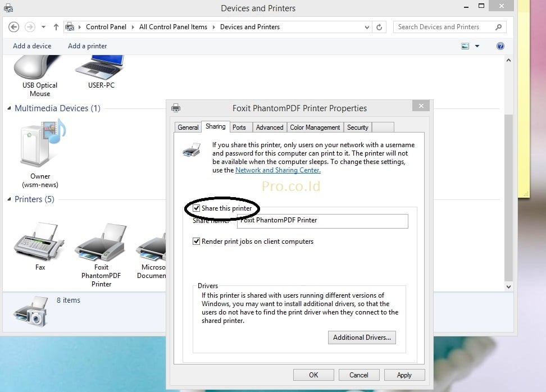
Task: Click OK in Printer Properties
Action: pyautogui.click(x=313, y=375)
